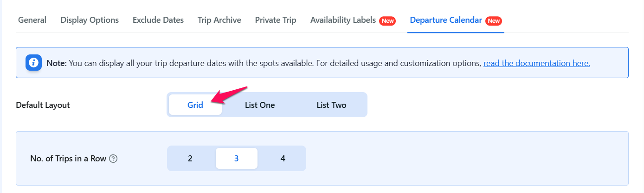The width and height of the screenshot is (644, 193).
Task: Open the Availability Labels tab
Action: (343, 20)
